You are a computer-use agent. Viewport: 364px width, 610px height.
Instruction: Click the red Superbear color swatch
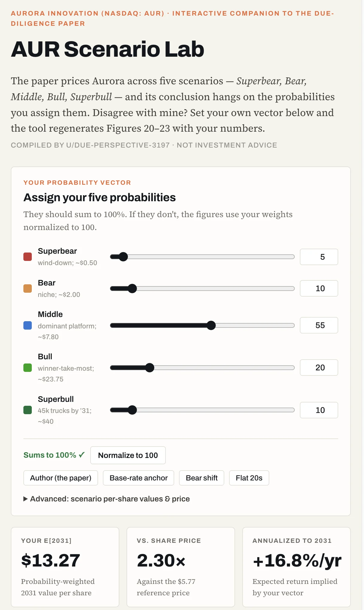click(x=28, y=257)
